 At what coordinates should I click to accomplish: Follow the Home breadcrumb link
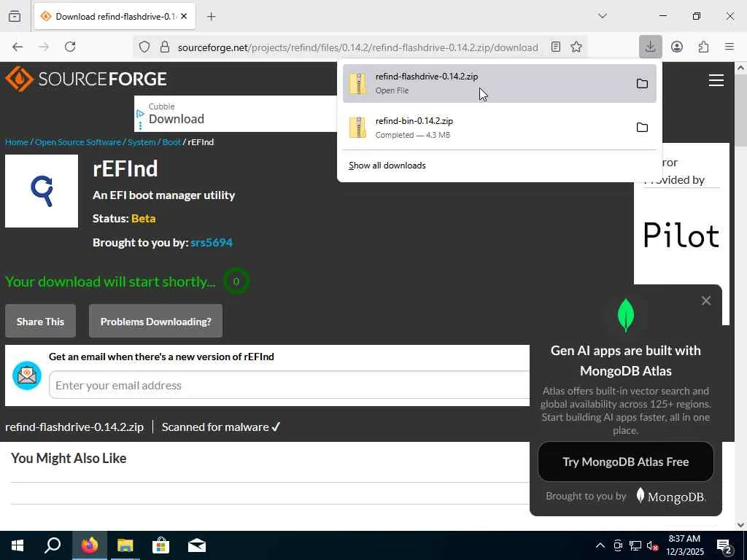pyautogui.click(x=17, y=142)
